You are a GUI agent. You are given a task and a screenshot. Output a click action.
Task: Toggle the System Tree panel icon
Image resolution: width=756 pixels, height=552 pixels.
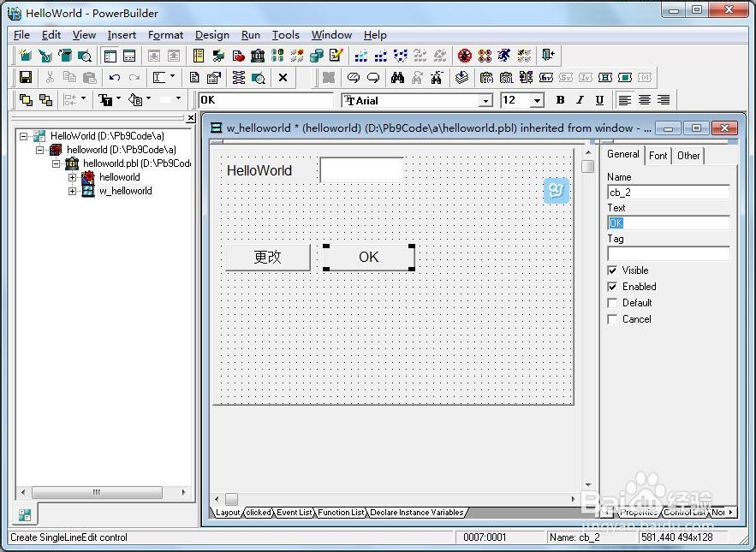(x=110, y=56)
